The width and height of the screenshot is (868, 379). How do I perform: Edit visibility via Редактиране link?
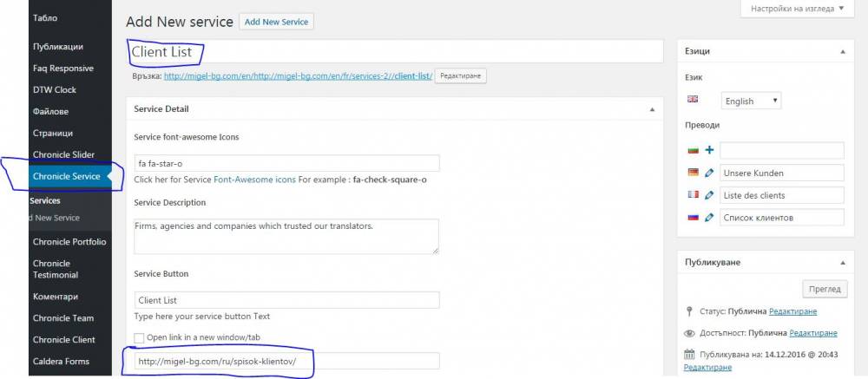click(813, 333)
